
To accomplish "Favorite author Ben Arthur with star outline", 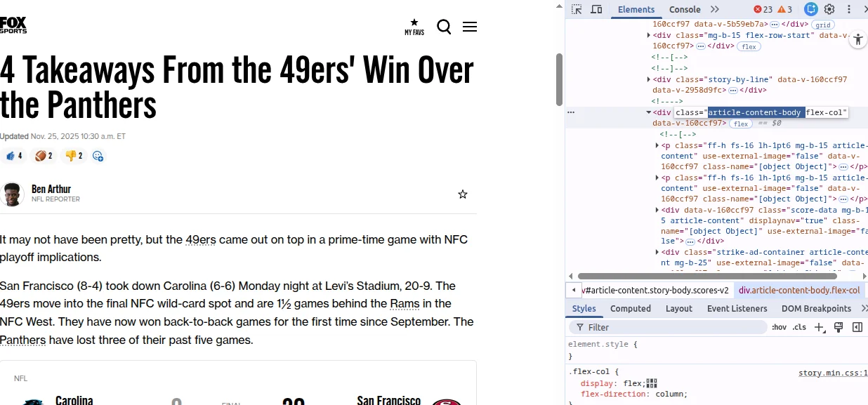I will coord(463,194).
